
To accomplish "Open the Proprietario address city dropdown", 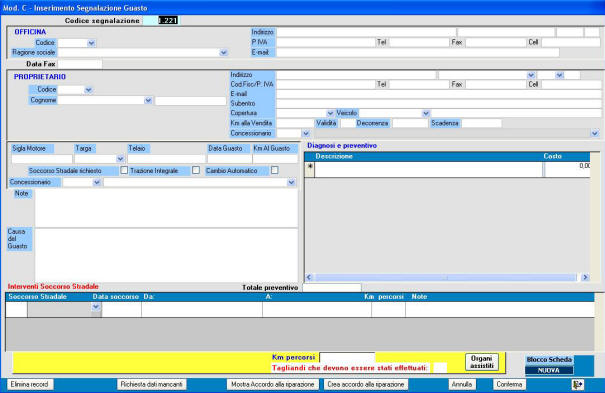I will click(531, 75).
